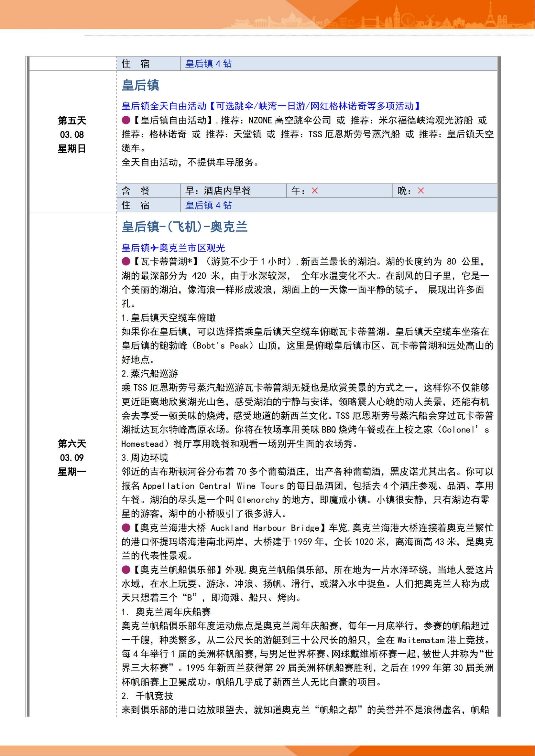535x756 pixels.
Task: Click the 早：酒店内早餐 breakfast cell
Action: [218, 191]
